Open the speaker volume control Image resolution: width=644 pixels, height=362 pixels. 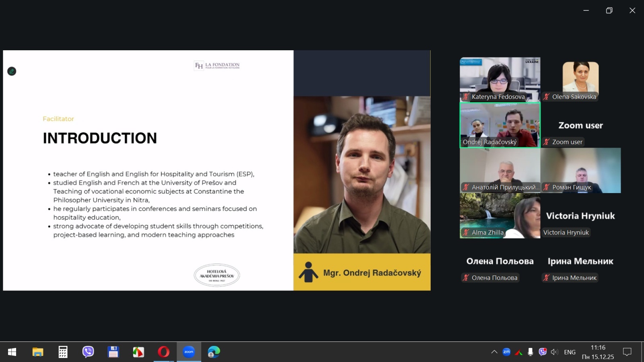coord(555,352)
